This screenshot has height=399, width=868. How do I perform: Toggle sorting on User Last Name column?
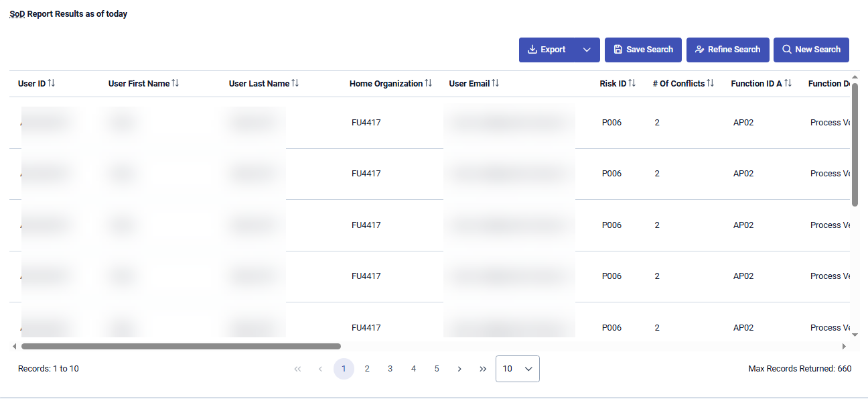click(x=295, y=83)
